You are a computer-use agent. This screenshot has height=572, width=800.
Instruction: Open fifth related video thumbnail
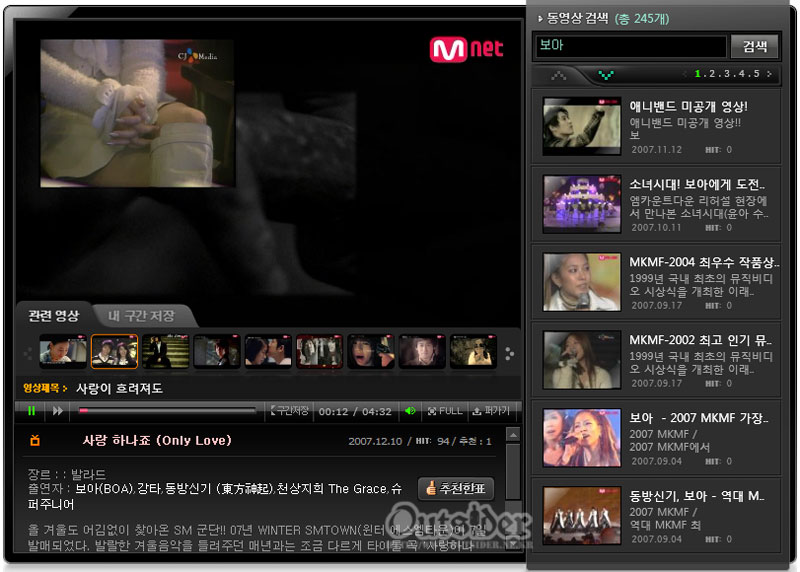268,352
